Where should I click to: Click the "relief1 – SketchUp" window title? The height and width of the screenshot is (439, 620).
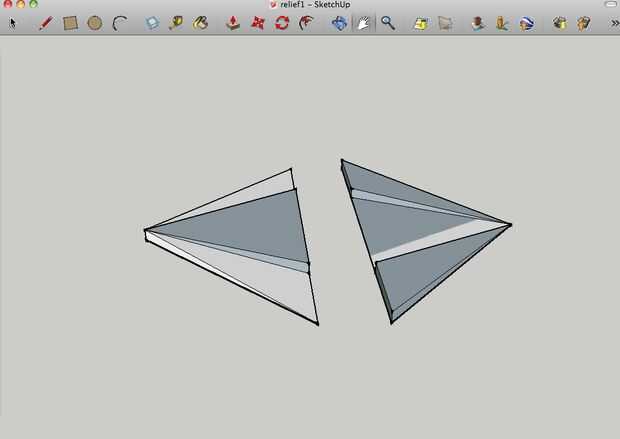pyautogui.click(x=315, y=5)
